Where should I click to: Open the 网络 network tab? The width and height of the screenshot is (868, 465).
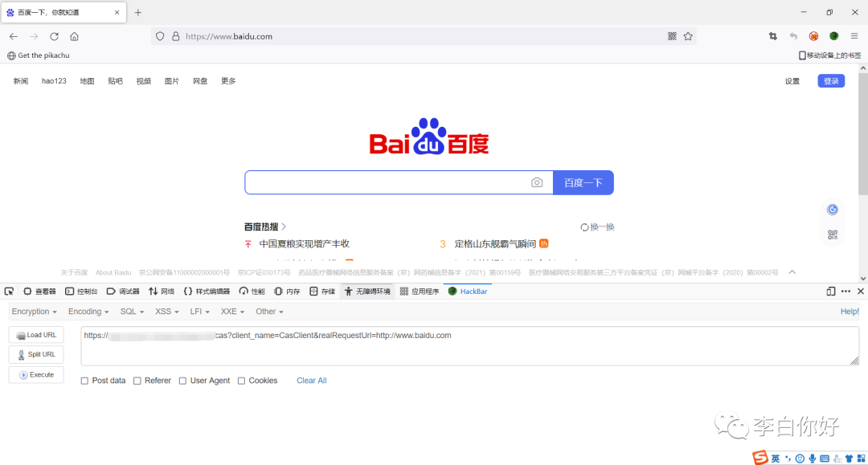pyautogui.click(x=162, y=292)
